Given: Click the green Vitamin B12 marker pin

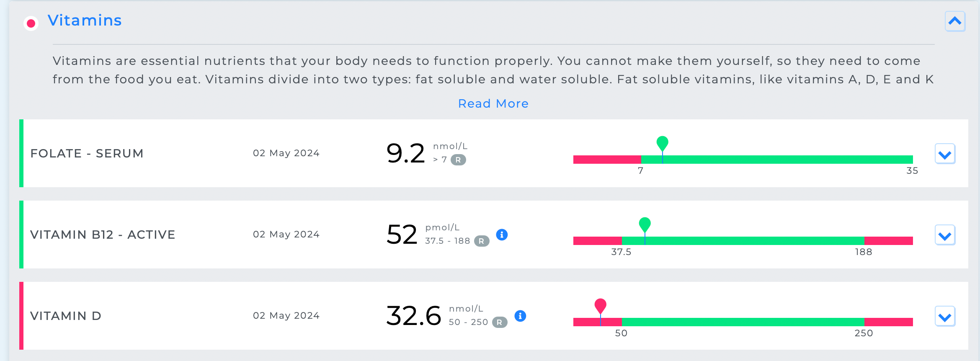Looking at the screenshot, I should tap(645, 224).
